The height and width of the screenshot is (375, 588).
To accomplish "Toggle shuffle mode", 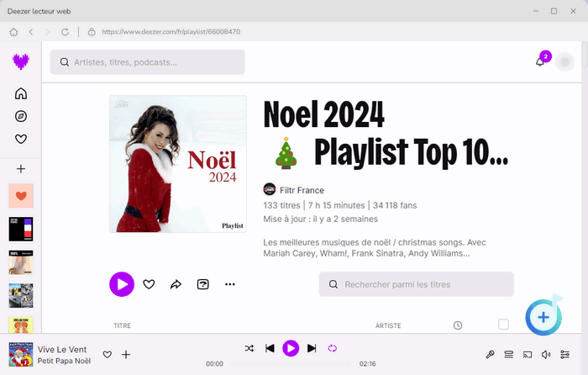I will [x=249, y=348].
